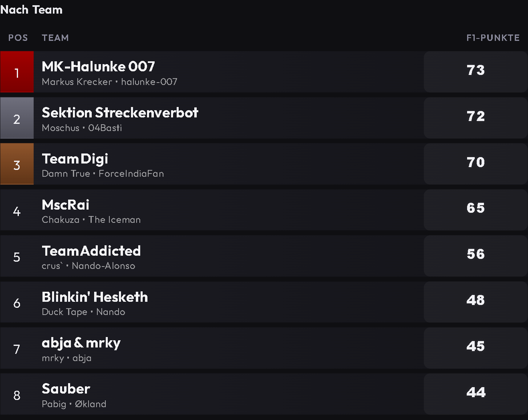Click the 65 points value for MscRai
528x420 pixels.
click(x=476, y=208)
